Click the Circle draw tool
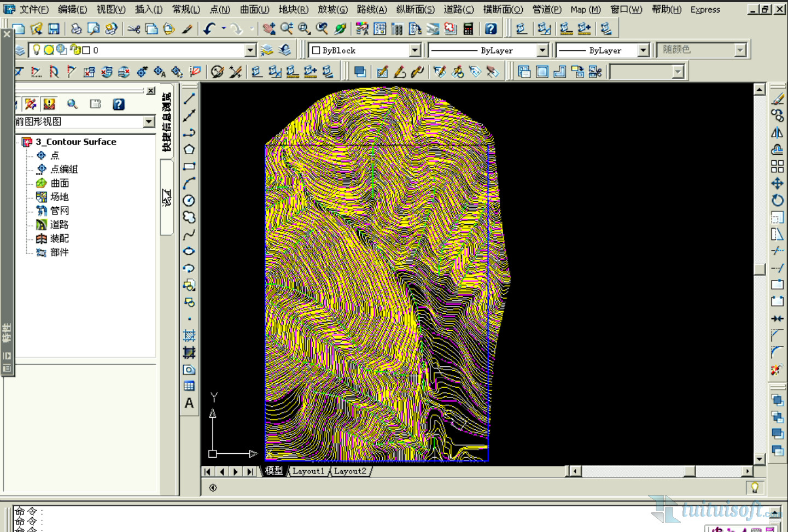The image size is (788, 532). click(x=189, y=200)
